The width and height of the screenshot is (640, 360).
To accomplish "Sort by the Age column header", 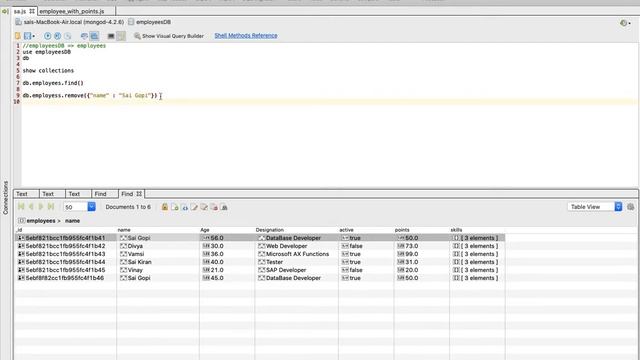I will pyautogui.click(x=204, y=230).
